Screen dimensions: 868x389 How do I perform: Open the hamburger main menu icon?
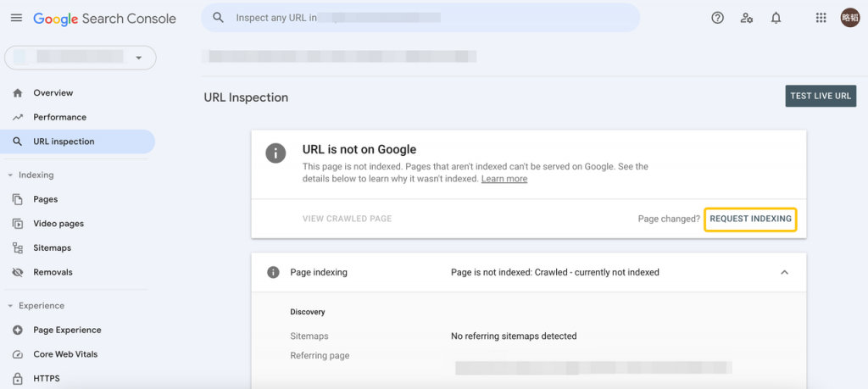point(17,18)
